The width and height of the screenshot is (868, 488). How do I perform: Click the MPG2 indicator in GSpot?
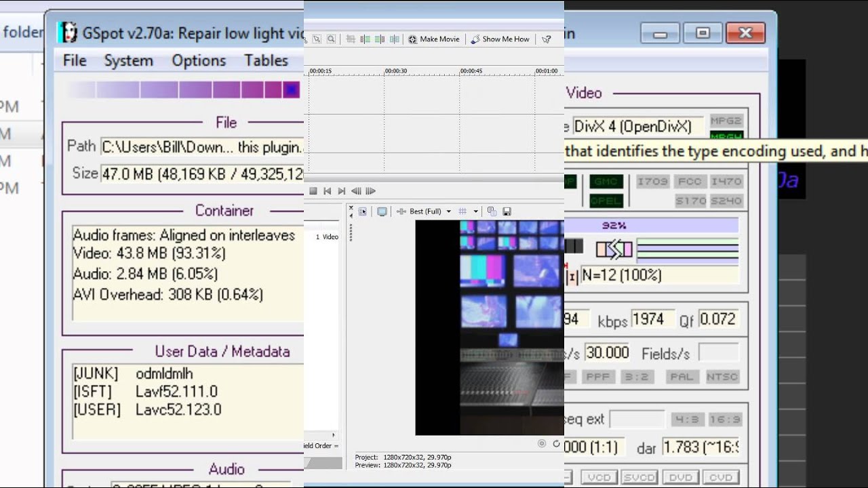[726, 121]
